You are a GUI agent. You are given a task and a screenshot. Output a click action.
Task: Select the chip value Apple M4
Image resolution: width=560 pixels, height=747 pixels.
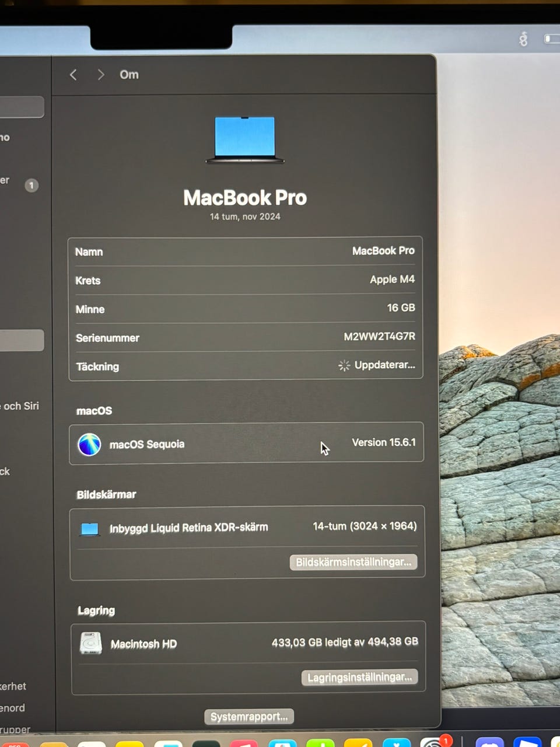(x=392, y=279)
